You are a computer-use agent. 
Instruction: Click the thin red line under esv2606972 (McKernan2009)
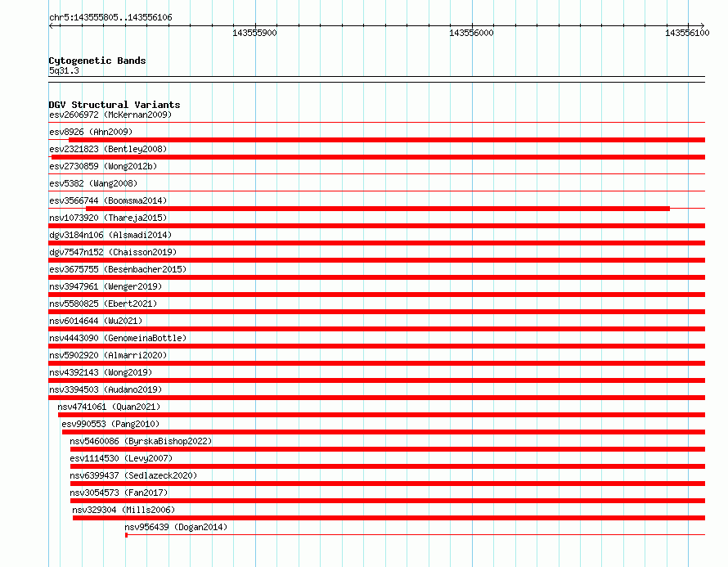click(x=376, y=123)
